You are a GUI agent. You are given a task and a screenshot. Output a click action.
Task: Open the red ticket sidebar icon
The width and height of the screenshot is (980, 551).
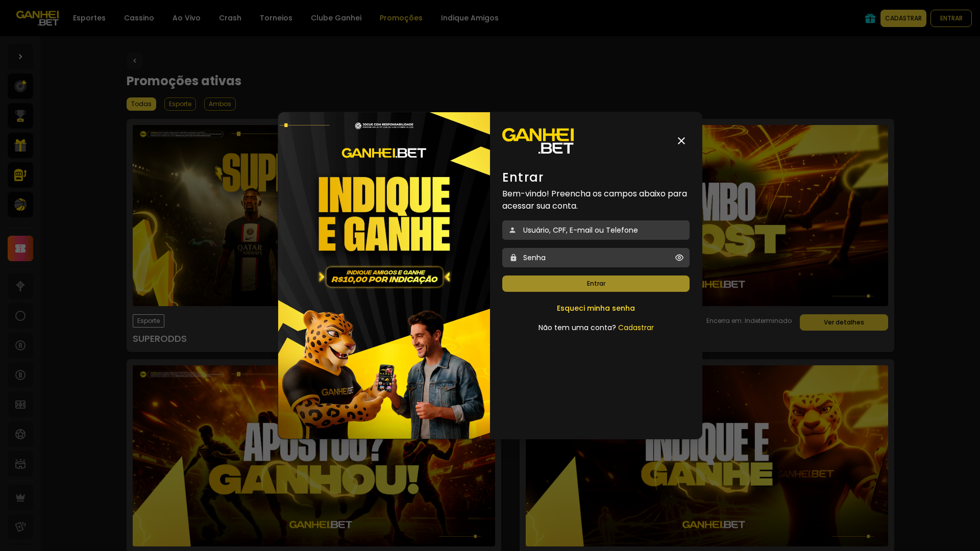pos(20,248)
